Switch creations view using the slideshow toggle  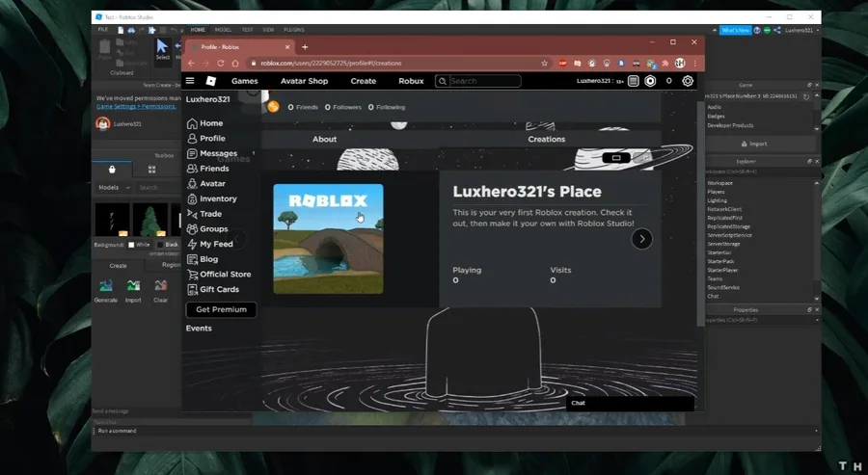click(x=616, y=158)
